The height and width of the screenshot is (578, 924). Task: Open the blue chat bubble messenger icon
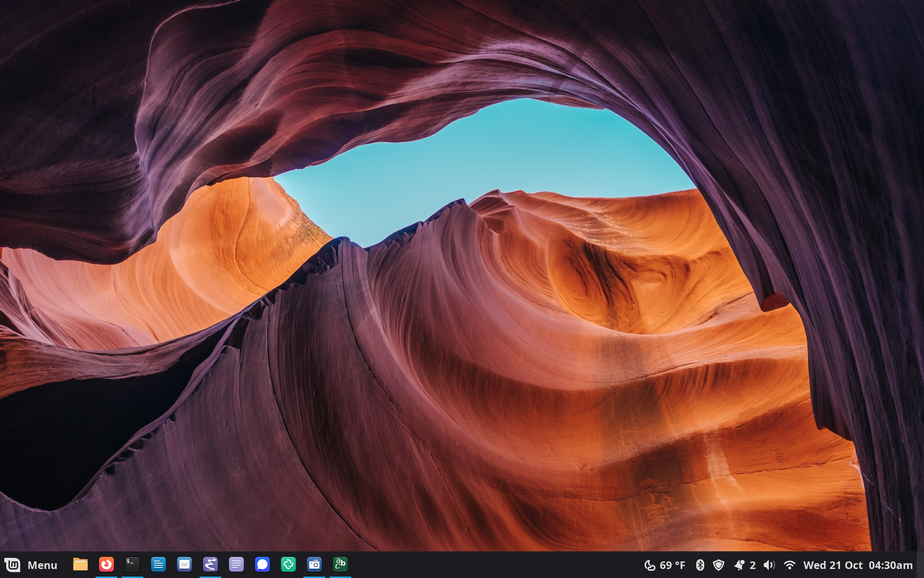(x=262, y=564)
